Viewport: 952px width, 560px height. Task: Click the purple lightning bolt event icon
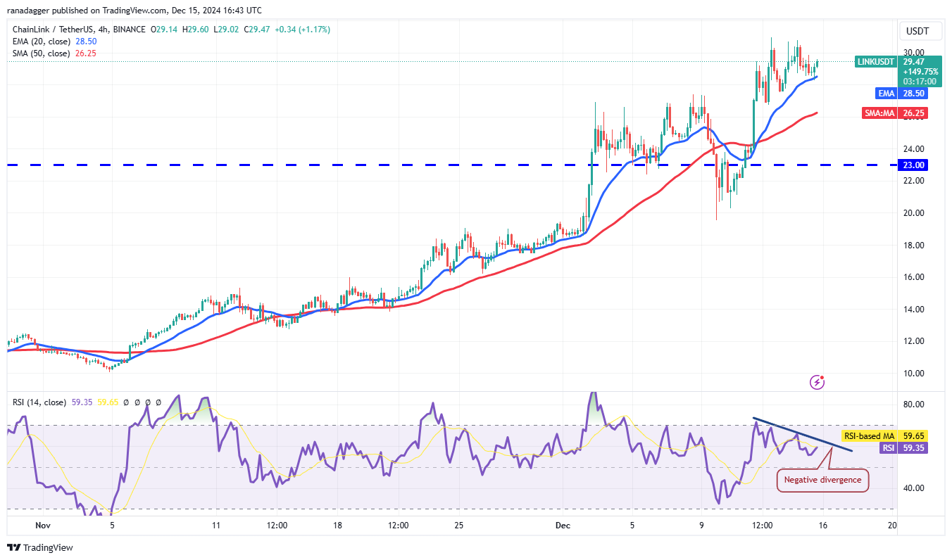pos(818,382)
